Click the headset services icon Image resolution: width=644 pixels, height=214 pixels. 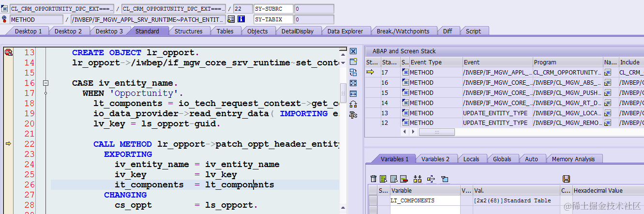[353, 104]
